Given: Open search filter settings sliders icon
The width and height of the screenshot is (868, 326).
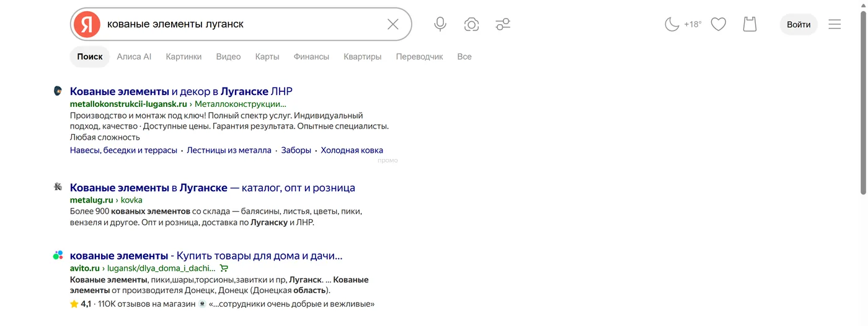Looking at the screenshot, I should [x=503, y=24].
